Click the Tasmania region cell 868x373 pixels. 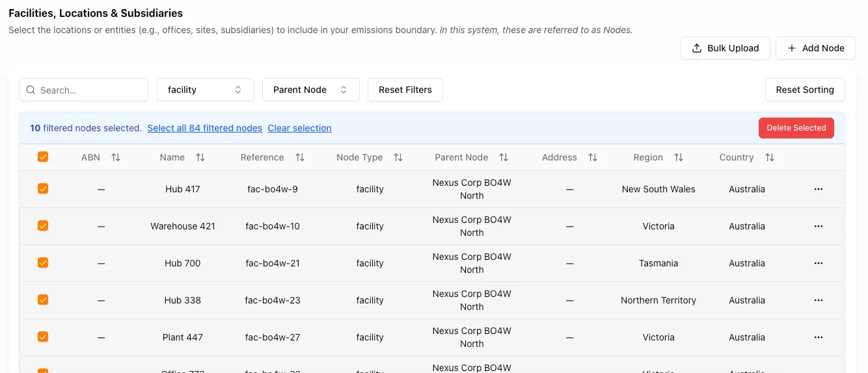tap(658, 263)
